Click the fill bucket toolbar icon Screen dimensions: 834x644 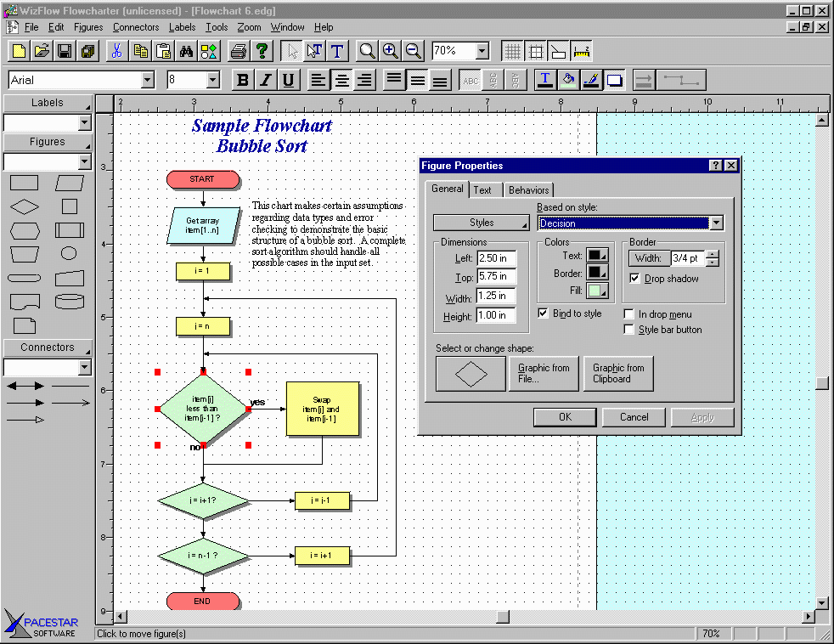click(568, 81)
